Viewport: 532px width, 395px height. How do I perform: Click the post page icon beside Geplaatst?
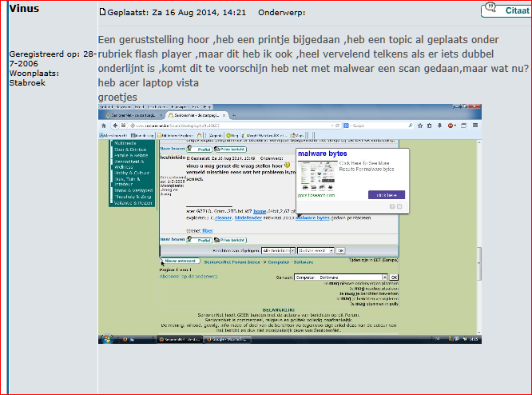click(x=101, y=13)
